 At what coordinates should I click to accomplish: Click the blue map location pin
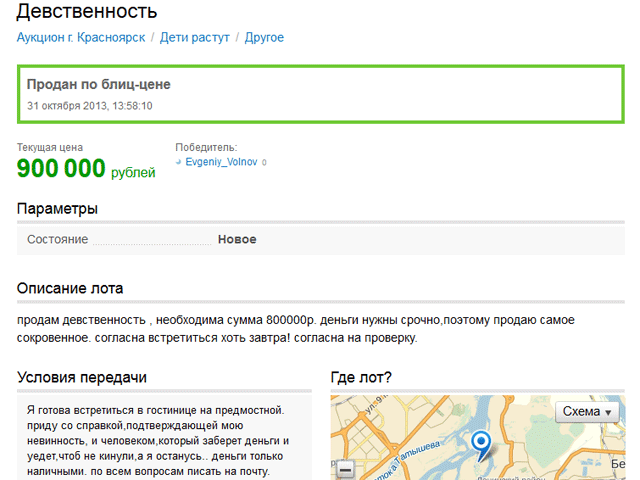(482, 443)
